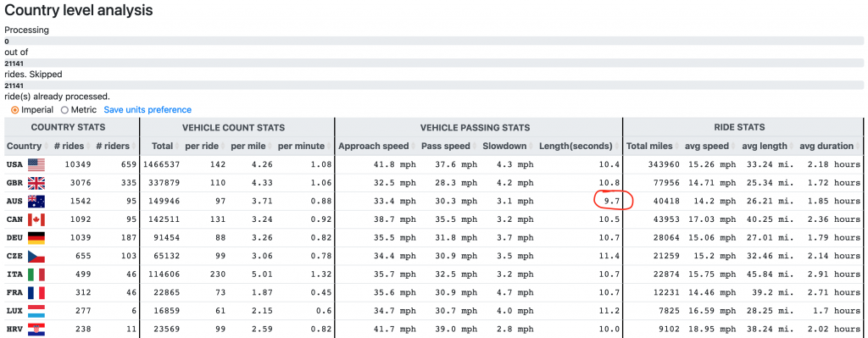
Task: Click the CZE Czech flag icon
Action: pyautogui.click(x=36, y=256)
